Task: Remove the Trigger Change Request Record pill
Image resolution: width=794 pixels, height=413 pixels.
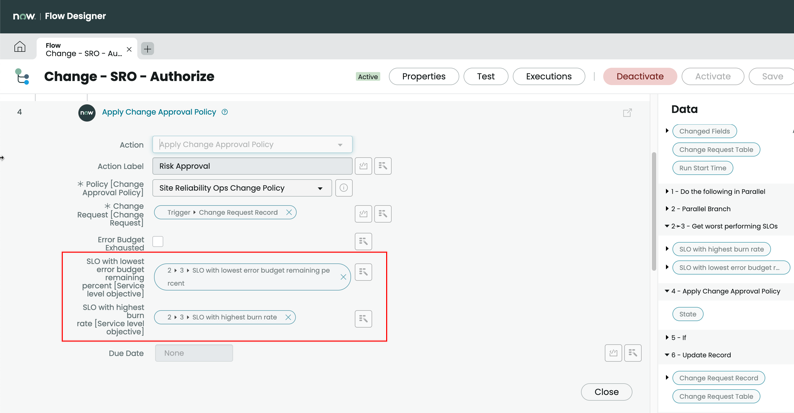Action: pos(289,213)
